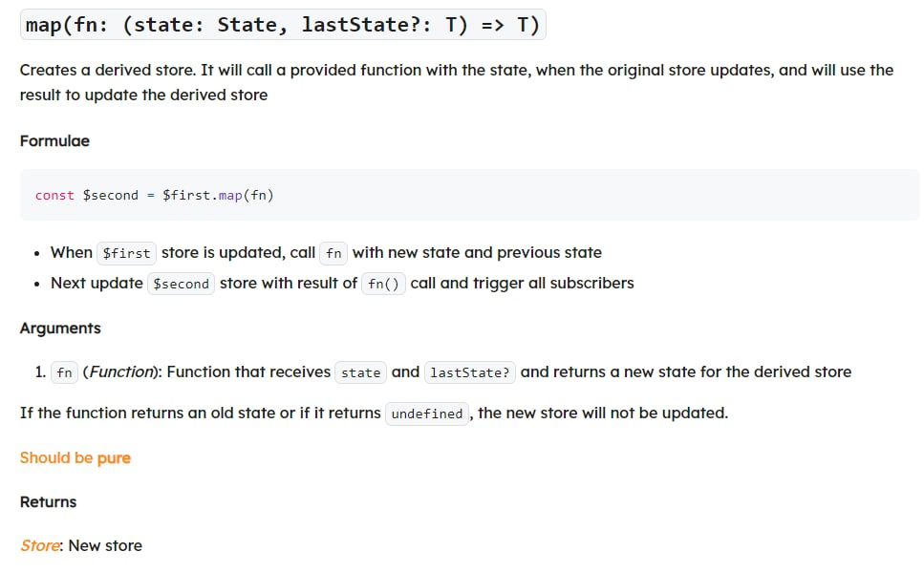
Task: Open the bold "pure" link
Action: (114, 457)
